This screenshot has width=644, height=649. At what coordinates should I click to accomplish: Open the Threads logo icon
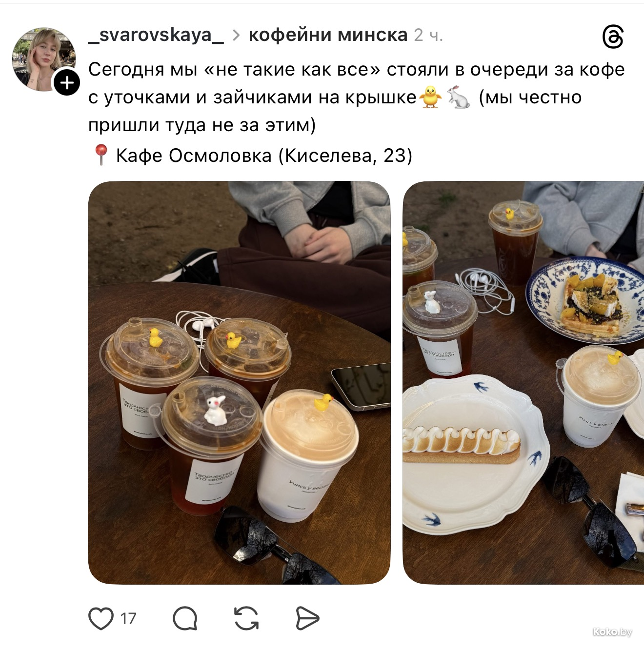pyautogui.click(x=613, y=37)
